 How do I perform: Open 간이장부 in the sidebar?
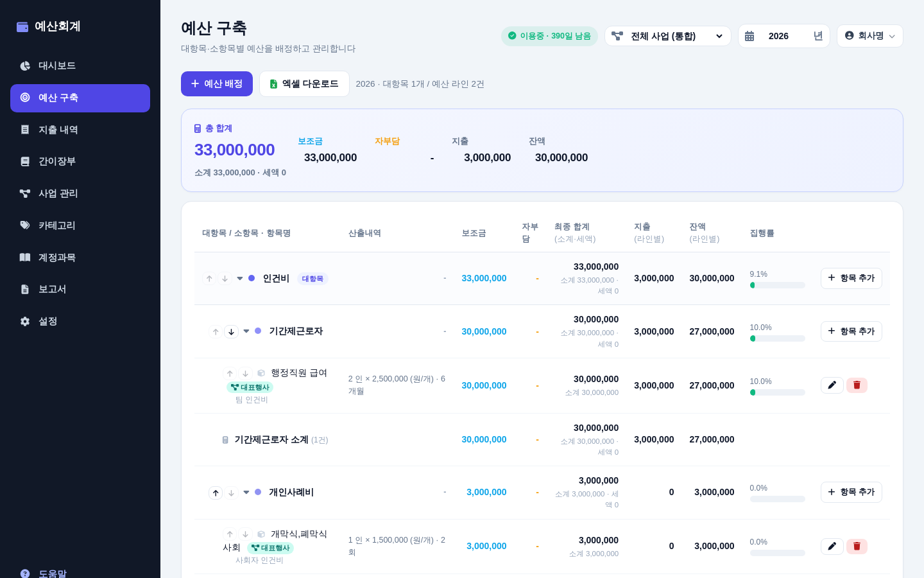tap(80, 161)
